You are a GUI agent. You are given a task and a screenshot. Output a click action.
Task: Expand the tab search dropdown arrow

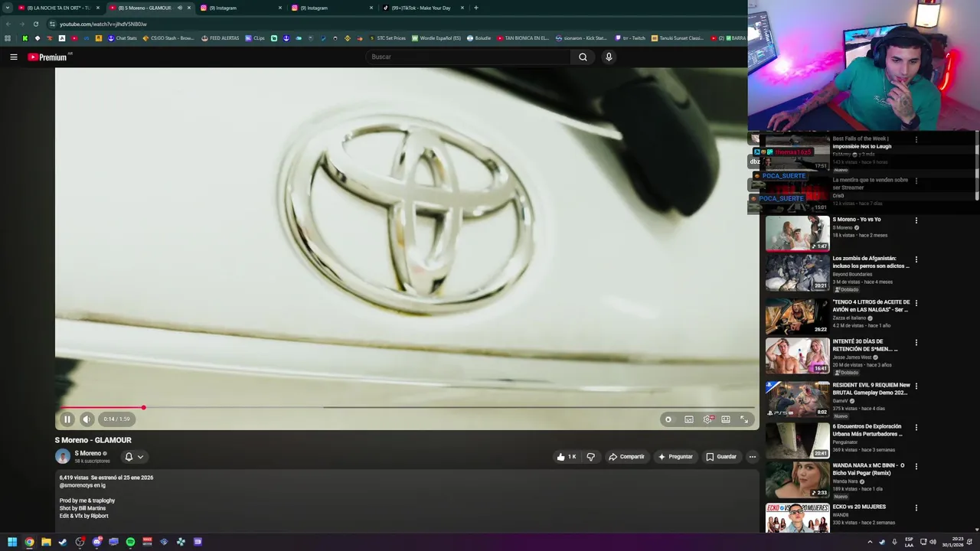tap(8, 8)
